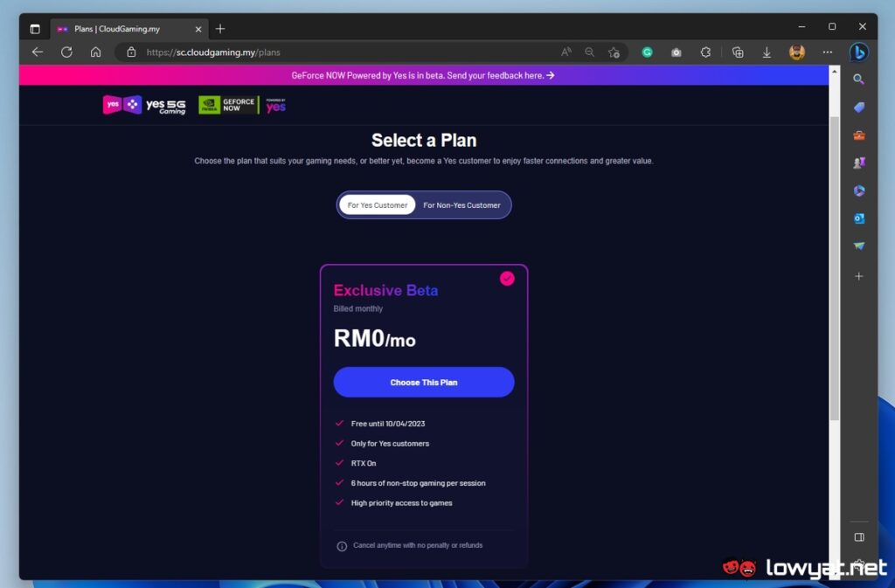Add a sidebar app with plus icon
The image size is (895, 588).
coord(858,276)
